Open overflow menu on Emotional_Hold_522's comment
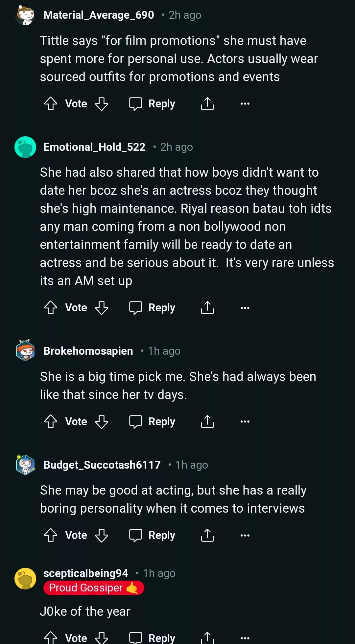Screen dimensions: 355x644 (245, 308)
